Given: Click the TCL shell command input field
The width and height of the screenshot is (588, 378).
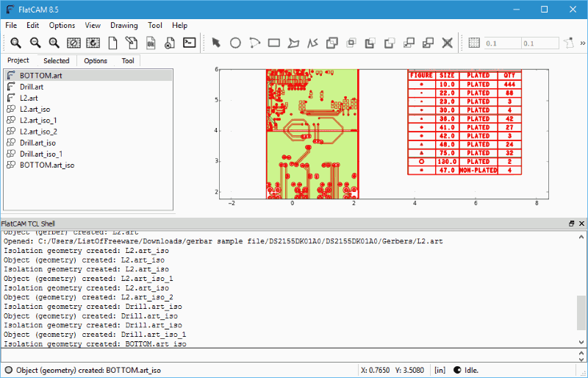Looking at the screenshot, I should point(288,354).
